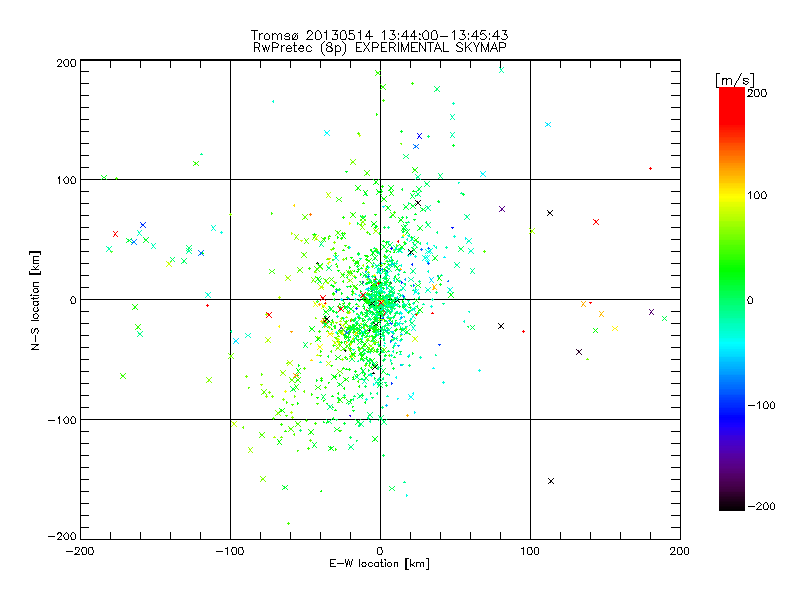Click the x-axis tick label '200'
800x600 pixels.
coord(680,552)
